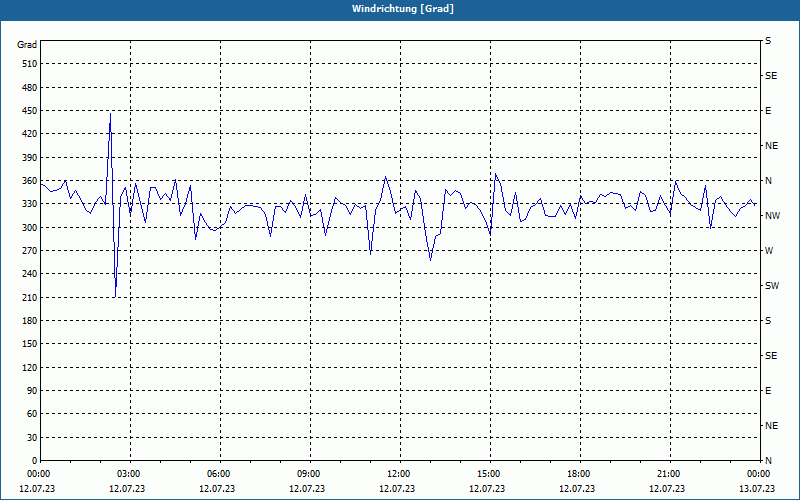Click the "03:00" time label
This screenshot has width=800, height=500.
129,474
